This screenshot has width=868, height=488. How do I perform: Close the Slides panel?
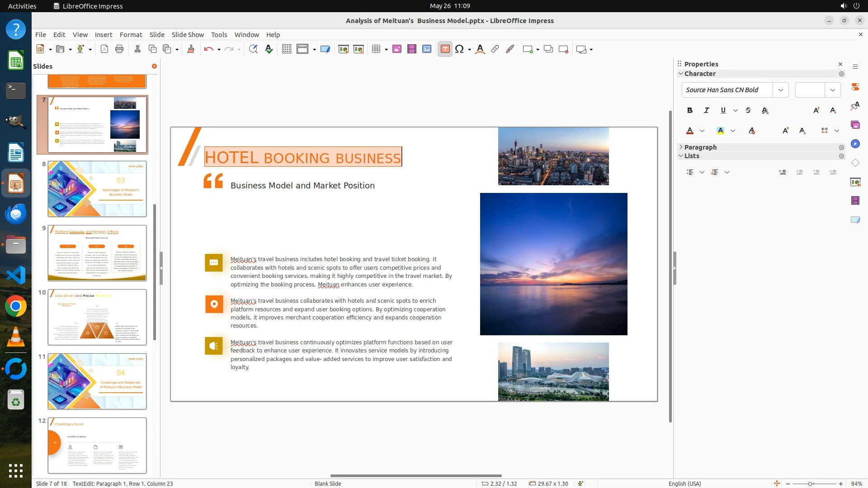154,66
